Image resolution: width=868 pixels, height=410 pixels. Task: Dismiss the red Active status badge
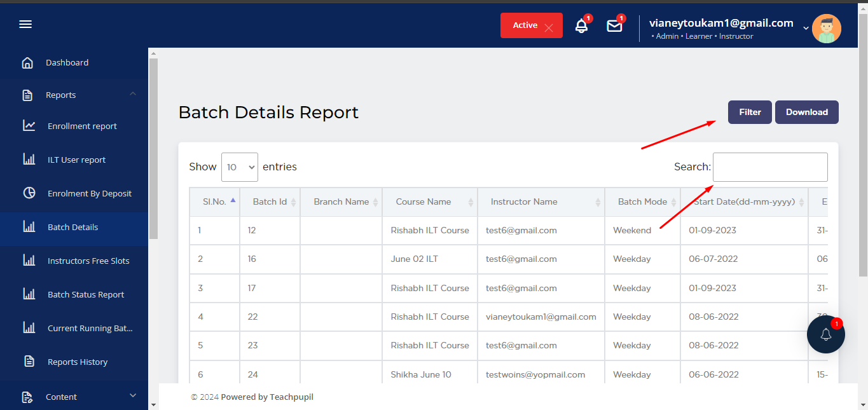tap(549, 27)
